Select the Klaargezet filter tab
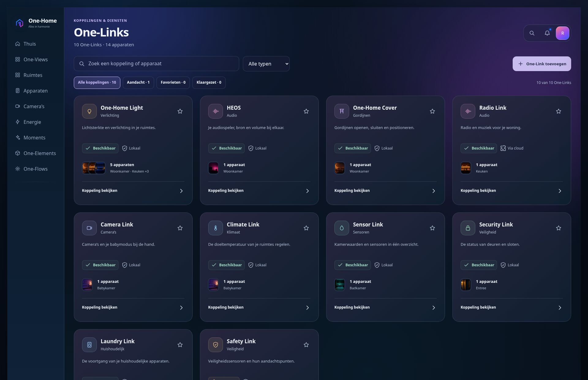The image size is (588, 380). click(209, 83)
